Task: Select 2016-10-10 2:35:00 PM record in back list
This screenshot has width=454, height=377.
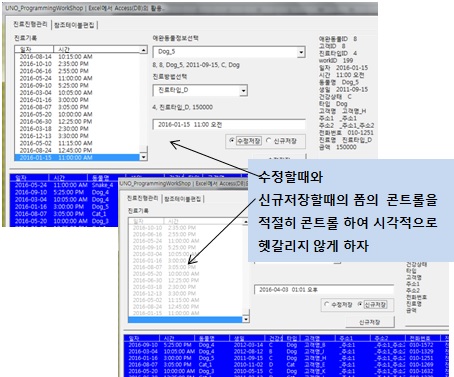Action: tap(77, 64)
